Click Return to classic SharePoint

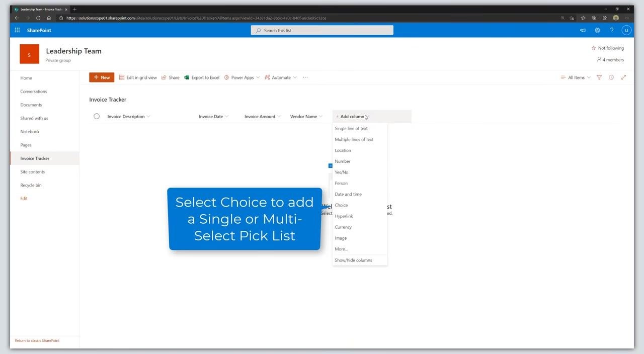tap(37, 340)
